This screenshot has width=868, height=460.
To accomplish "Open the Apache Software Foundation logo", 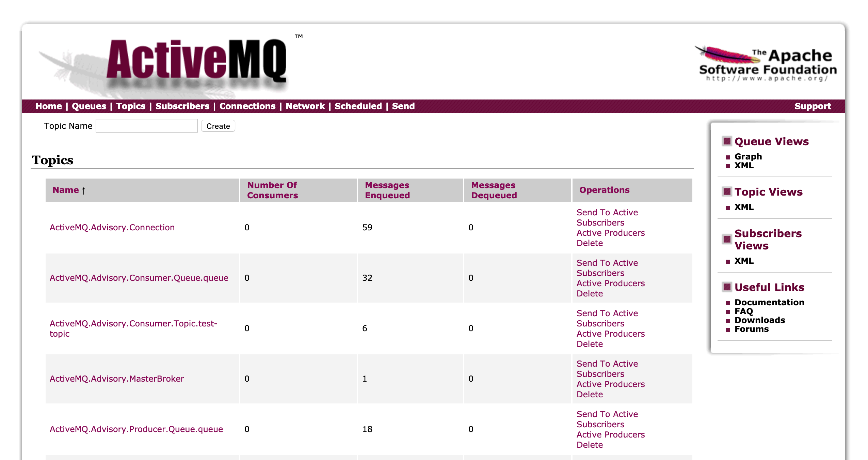I will click(767, 64).
